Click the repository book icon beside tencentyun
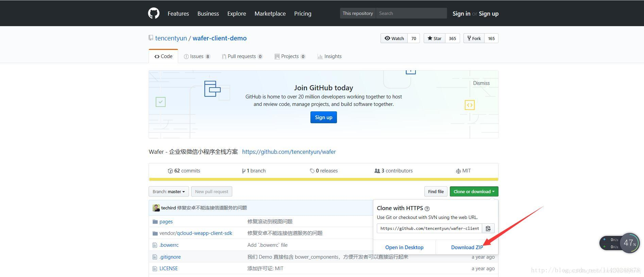644x277 pixels. [151, 38]
